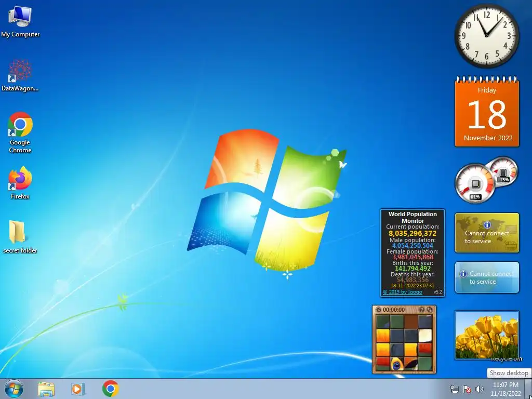Click the World Population Monitor title
Screen dimensions: 532x399
(413, 217)
